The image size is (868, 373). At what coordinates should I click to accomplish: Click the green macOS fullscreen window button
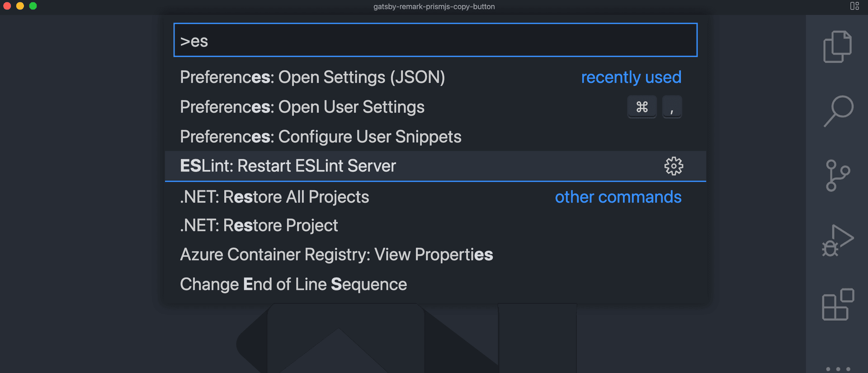click(x=33, y=6)
